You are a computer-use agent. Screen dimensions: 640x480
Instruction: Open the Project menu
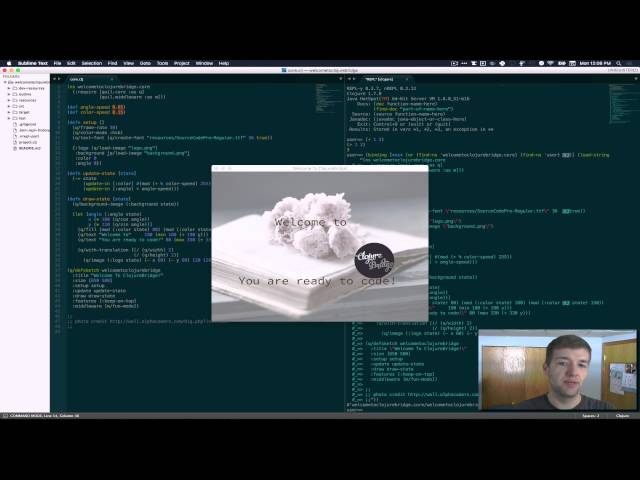tap(182, 63)
